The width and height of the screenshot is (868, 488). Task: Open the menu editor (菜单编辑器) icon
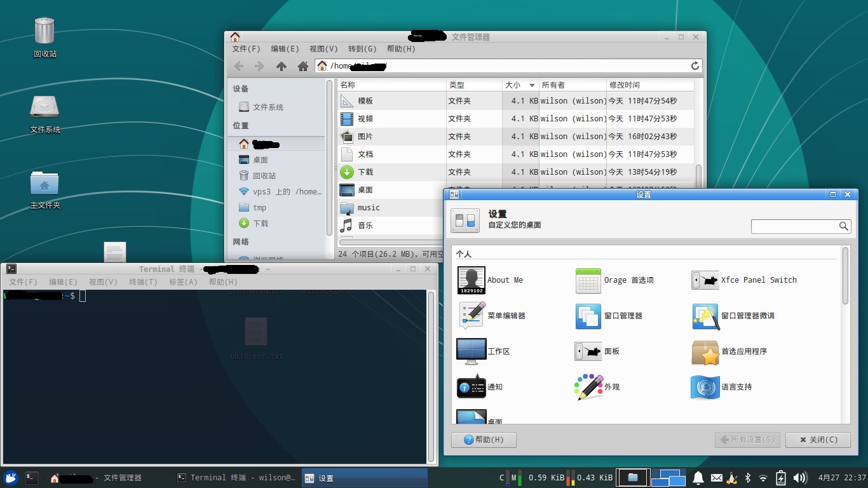pos(471,316)
